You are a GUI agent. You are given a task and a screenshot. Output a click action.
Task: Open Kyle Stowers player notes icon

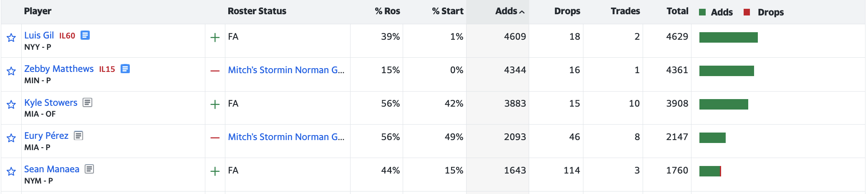point(87,102)
